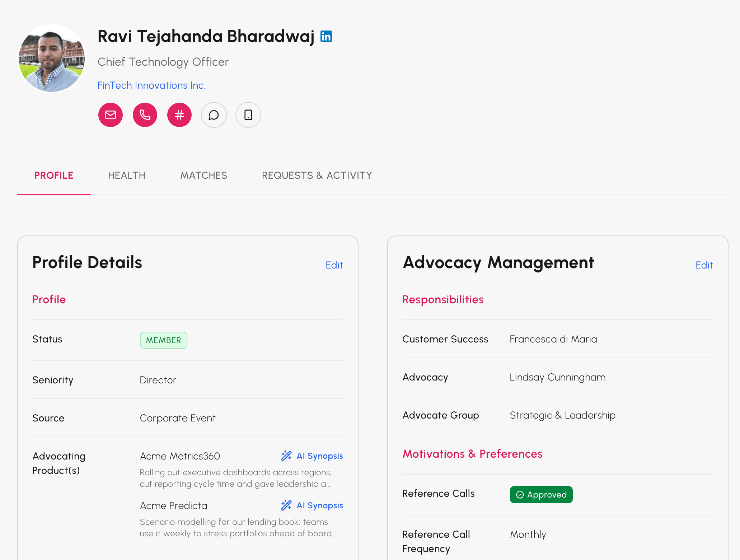Screen dimensions: 740x560
Task: Click the chat bubble icon
Action: tap(214, 115)
